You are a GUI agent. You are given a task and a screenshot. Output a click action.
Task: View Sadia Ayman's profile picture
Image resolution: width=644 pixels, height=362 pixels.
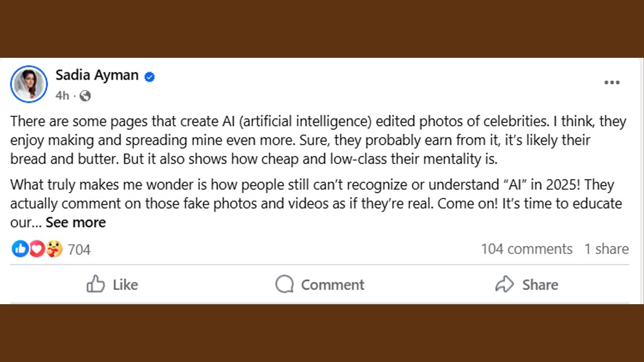[29, 84]
